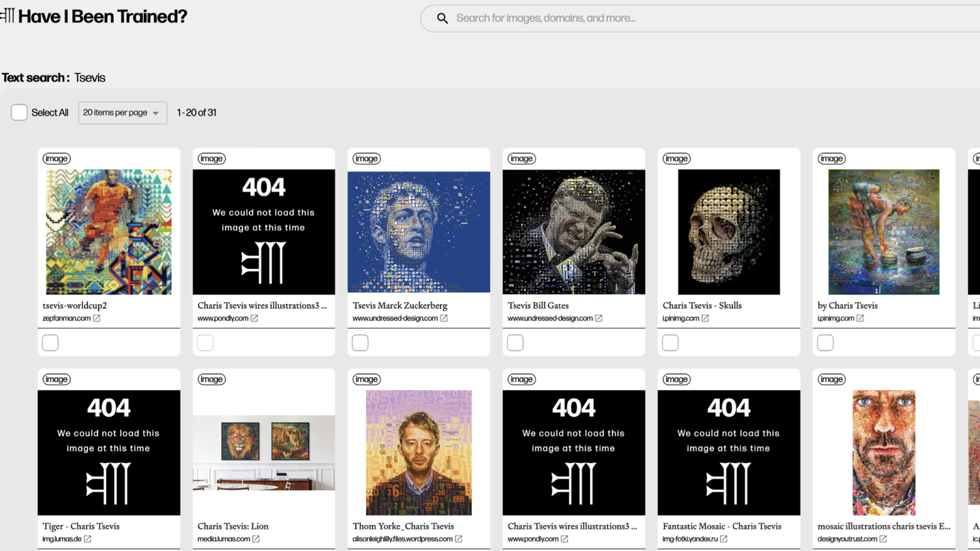Open external link icon beside media.lumas.com

click(x=256, y=539)
